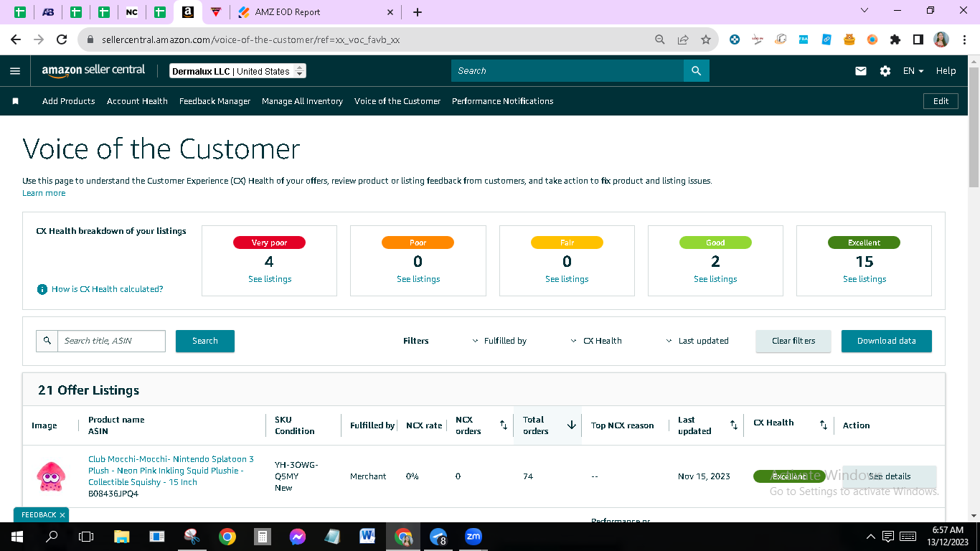The width and height of the screenshot is (980, 551).
Task: Click the share icon in the address bar
Action: pos(683,40)
